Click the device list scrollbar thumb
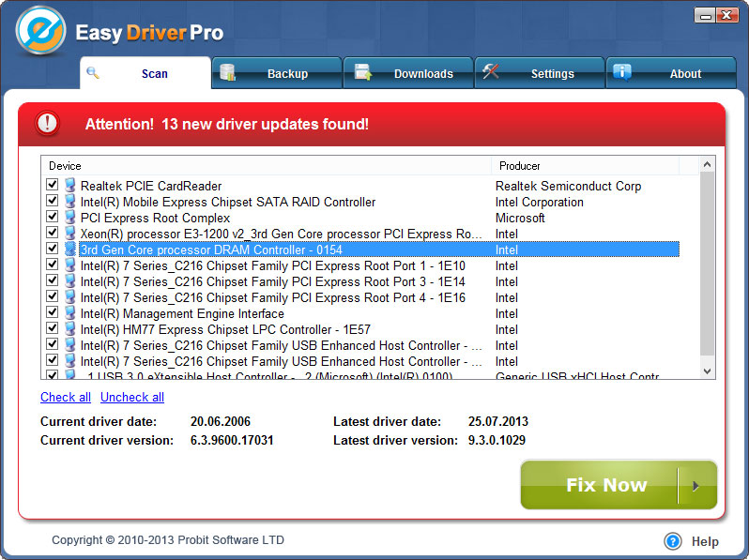 [x=708, y=264]
